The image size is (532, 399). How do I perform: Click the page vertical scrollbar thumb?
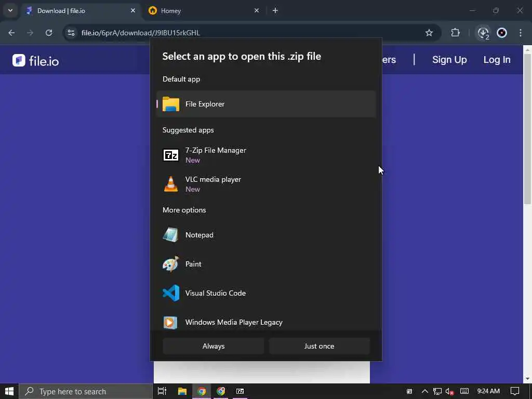(527, 129)
